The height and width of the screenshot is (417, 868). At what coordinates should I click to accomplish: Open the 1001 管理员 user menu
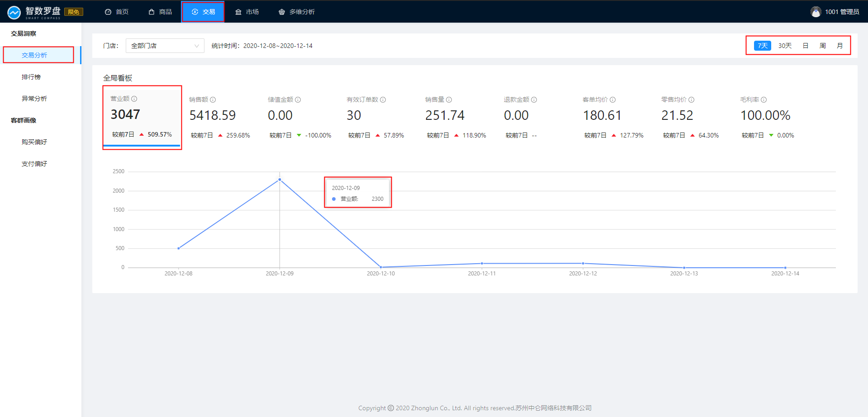(x=841, y=12)
